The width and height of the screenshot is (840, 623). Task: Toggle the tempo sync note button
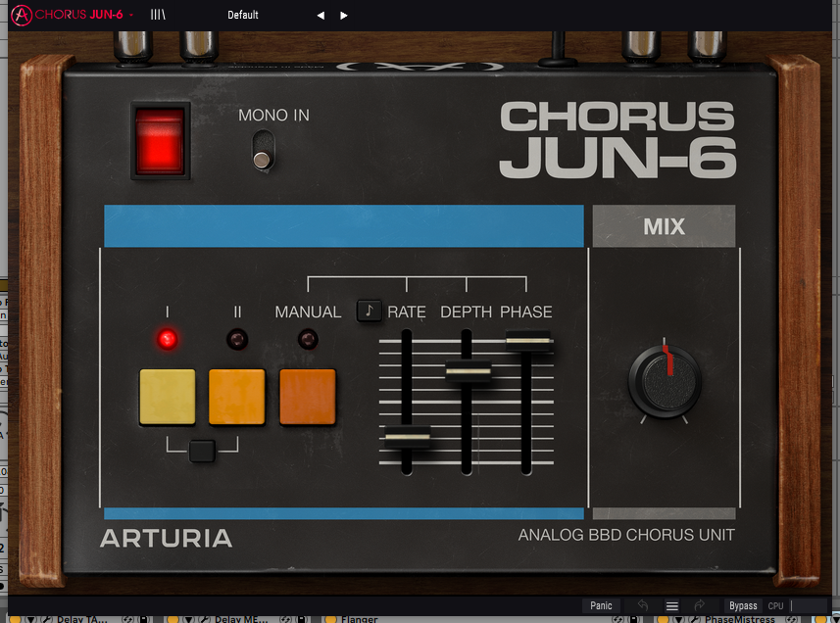pyautogui.click(x=370, y=311)
